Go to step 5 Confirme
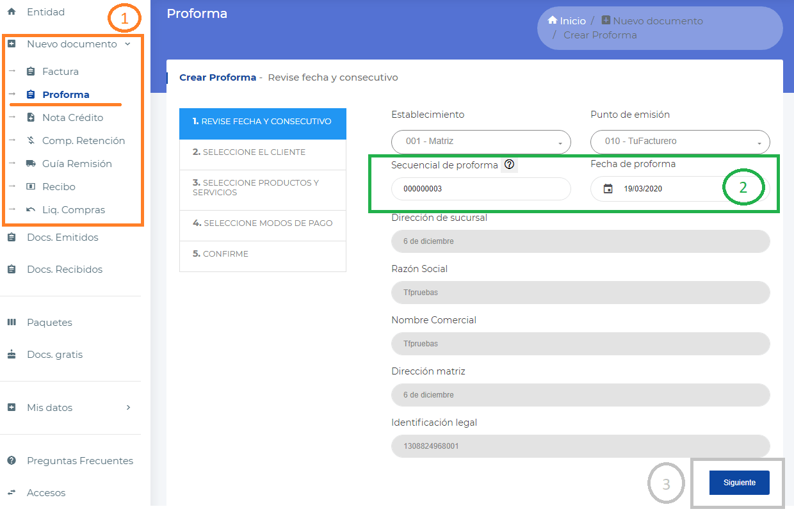This screenshot has width=794, height=532. tap(263, 254)
